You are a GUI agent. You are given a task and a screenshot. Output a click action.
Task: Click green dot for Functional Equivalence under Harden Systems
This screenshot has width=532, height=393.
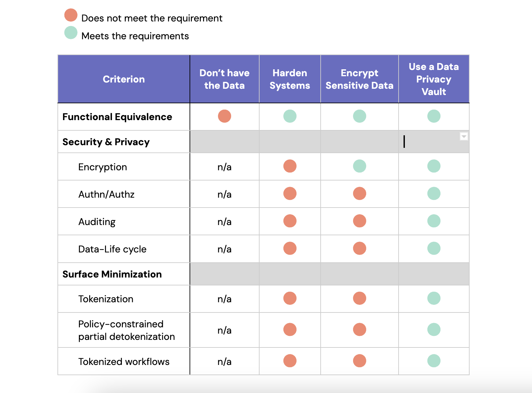pos(290,116)
